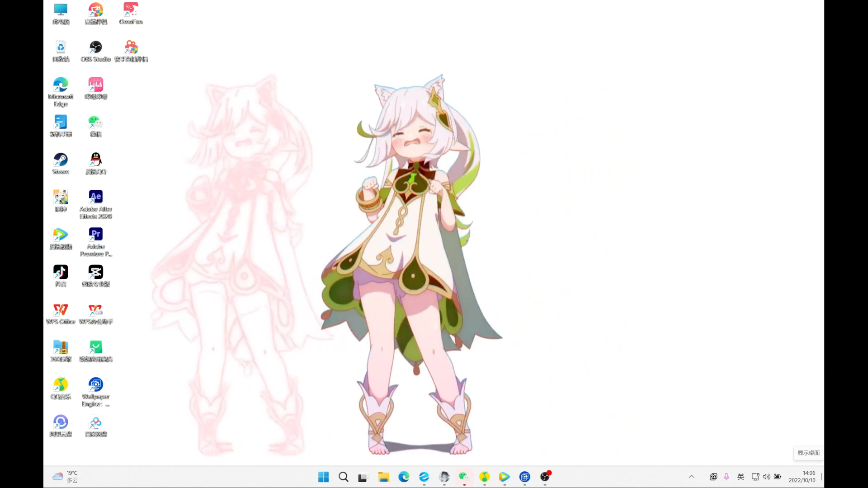Screen dimensions: 868x488
Task: Launch OBS Studio from the desktop
Action: pos(96,52)
